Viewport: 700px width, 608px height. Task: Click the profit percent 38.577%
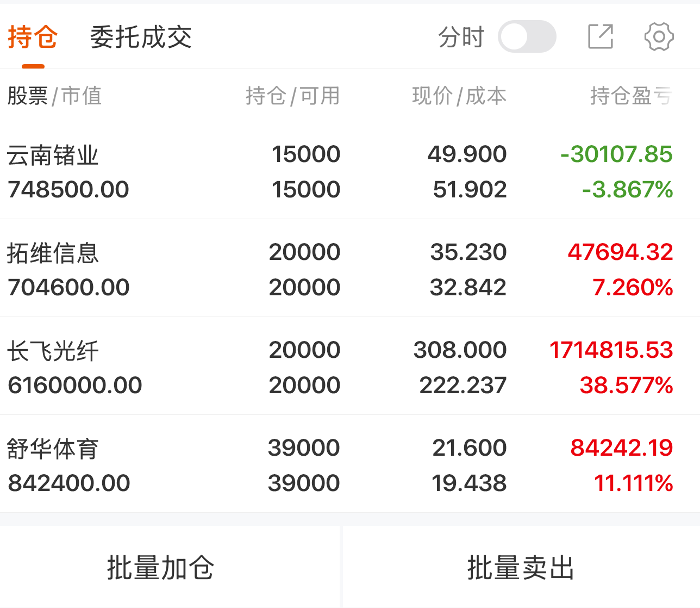pos(627,386)
